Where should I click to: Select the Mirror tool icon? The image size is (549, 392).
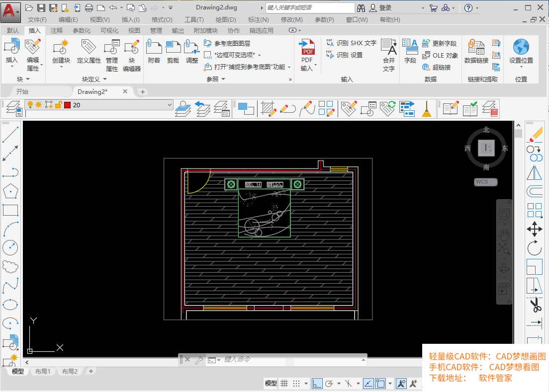point(535,173)
